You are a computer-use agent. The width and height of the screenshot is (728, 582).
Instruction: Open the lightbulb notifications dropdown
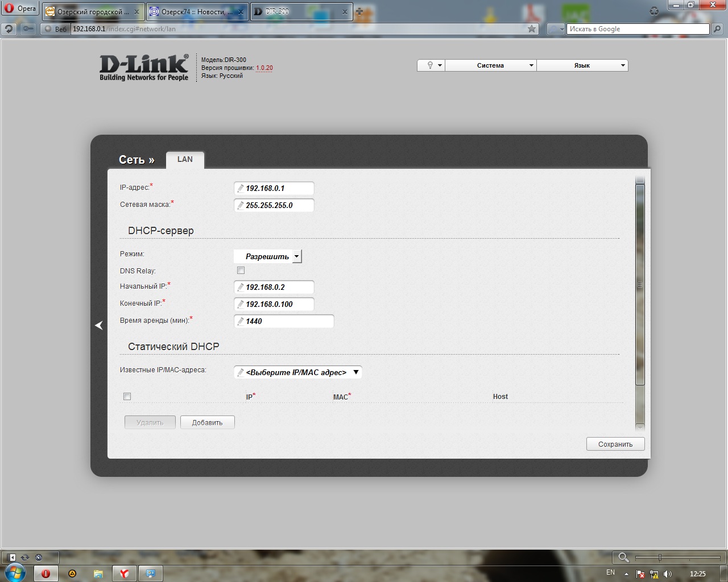431,65
